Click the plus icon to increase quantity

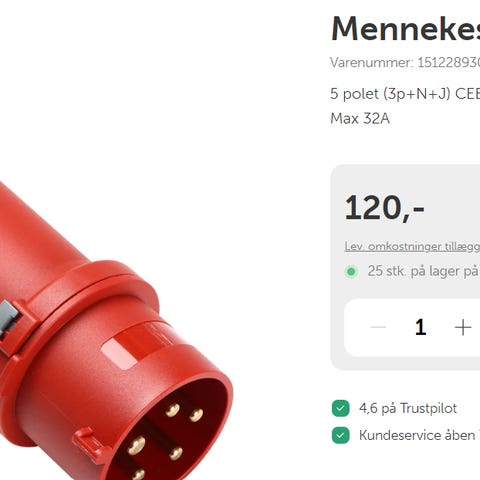pyautogui.click(x=463, y=327)
